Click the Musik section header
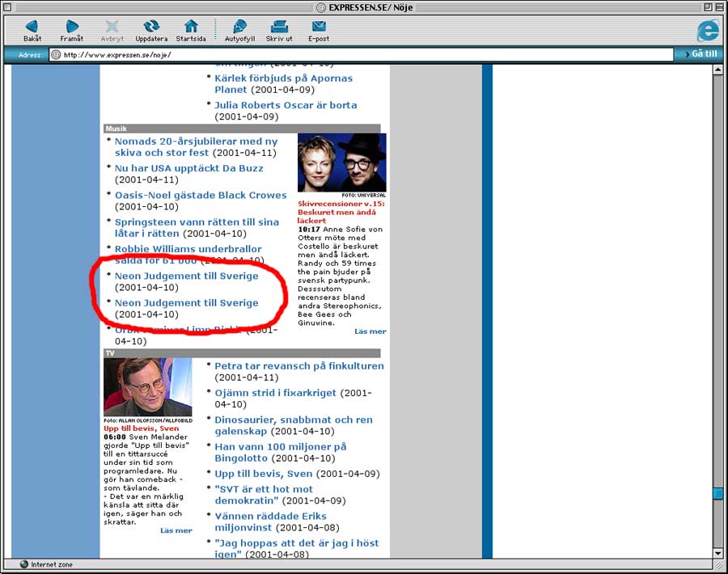Viewport: 728px width, 574px height. pyautogui.click(x=242, y=129)
